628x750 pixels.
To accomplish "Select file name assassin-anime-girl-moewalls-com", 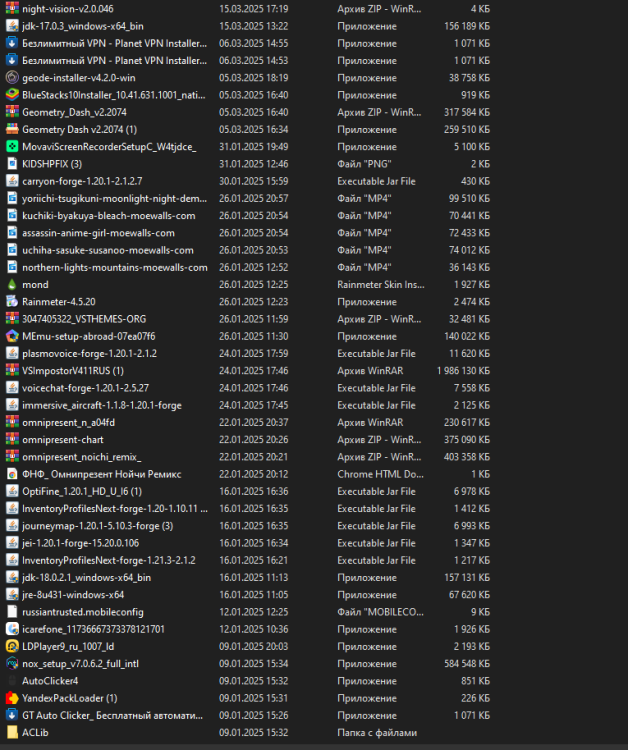I will 98,233.
